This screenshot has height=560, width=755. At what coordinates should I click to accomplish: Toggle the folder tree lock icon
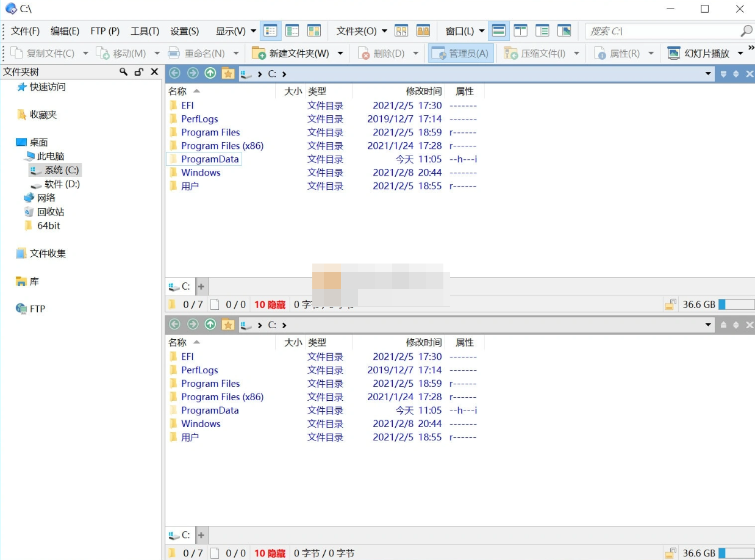(x=138, y=72)
